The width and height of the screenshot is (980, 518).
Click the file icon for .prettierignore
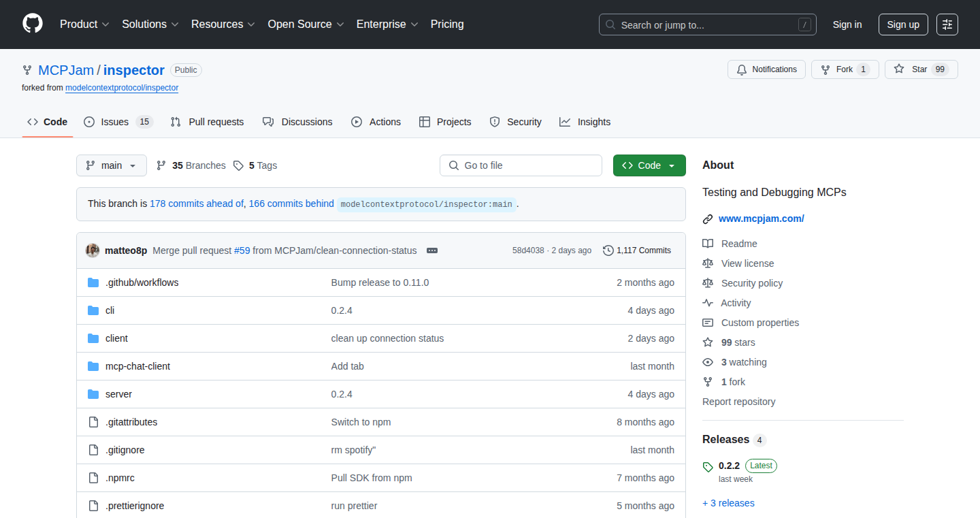click(x=93, y=506)
